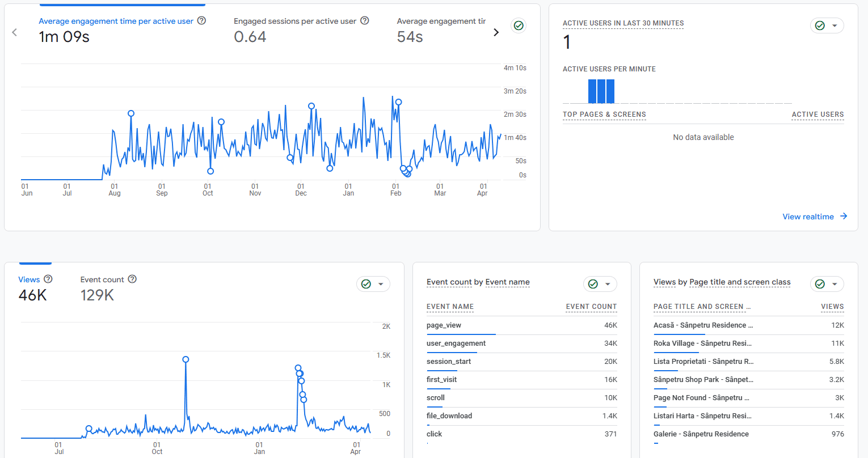
Task: Open the Listari Harta page row
Action: pyautogui.click(x=748, y=416)
